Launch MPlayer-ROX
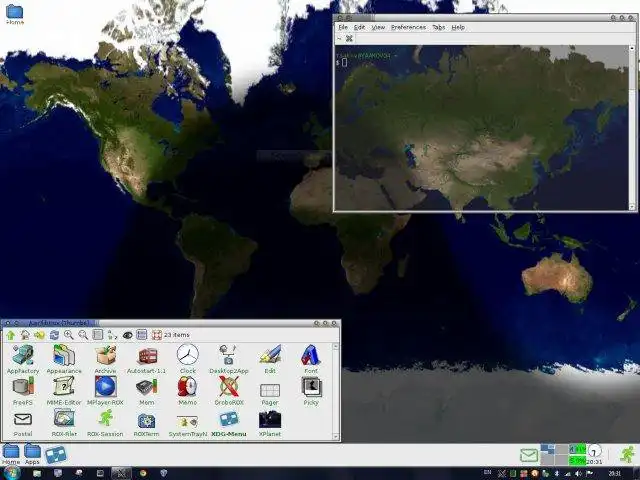 pos(105,391)
